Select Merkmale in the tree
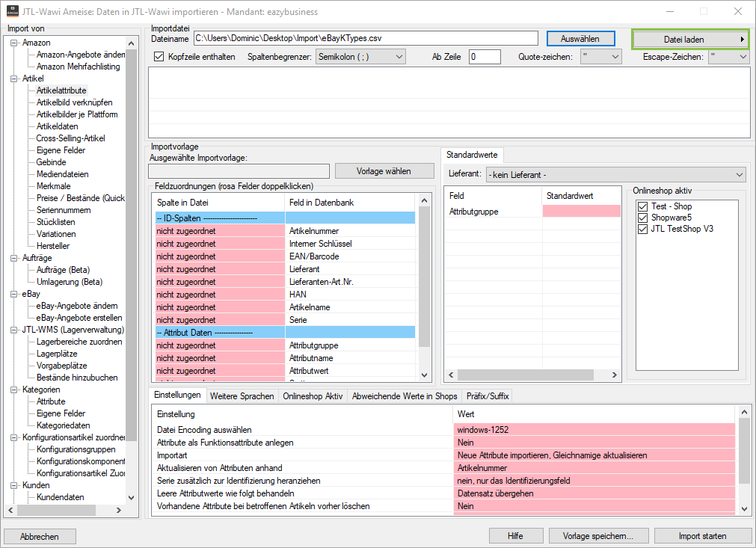 tap(54, 186)
